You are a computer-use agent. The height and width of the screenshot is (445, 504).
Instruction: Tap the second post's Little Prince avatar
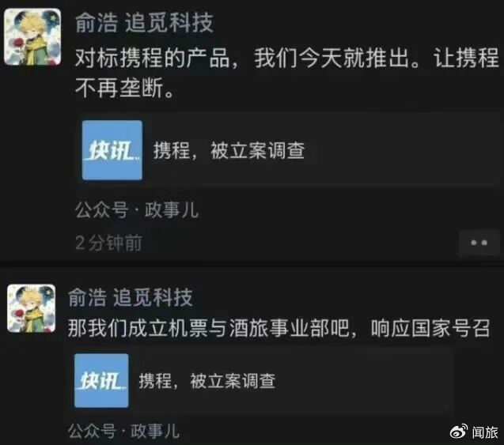tap(32, 308)
